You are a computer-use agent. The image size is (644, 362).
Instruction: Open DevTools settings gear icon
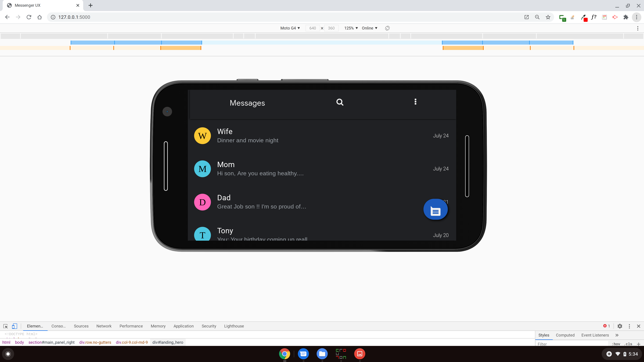pos(620,326)
